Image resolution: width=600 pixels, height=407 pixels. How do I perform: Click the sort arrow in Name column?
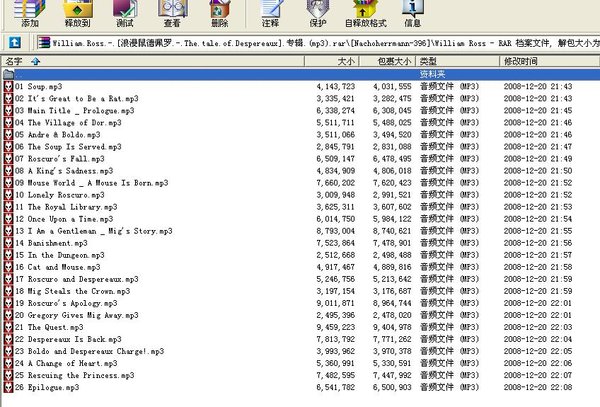click(x=36, y=61)
